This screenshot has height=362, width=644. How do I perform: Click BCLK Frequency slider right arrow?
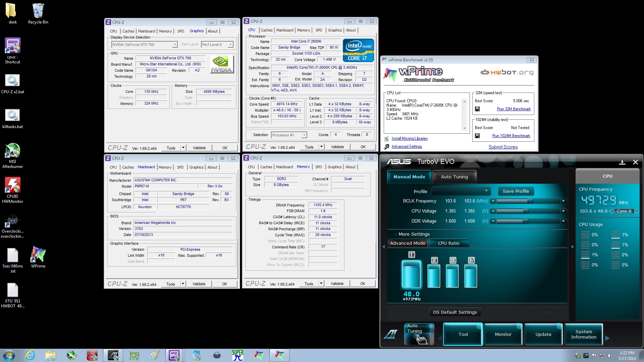pos(563,201)
